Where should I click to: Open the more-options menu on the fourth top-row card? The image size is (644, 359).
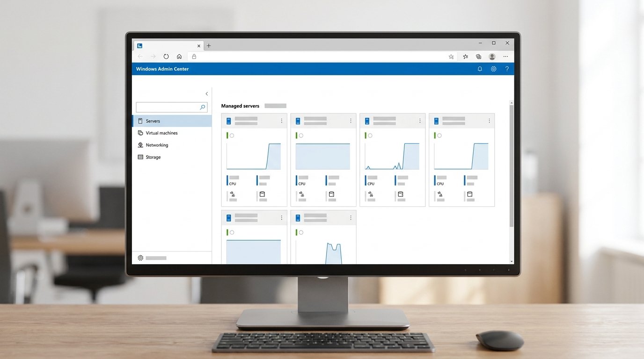490,121
